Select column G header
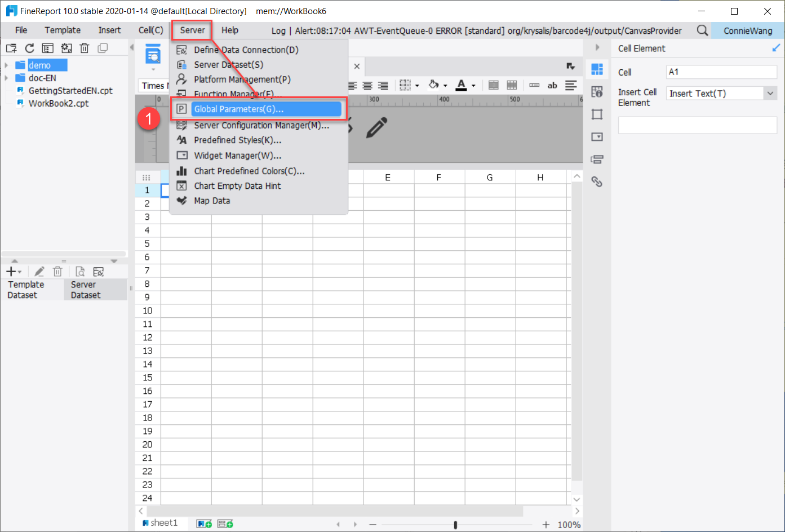The height and width of the screenshot is (532, 785). point(490,178)
